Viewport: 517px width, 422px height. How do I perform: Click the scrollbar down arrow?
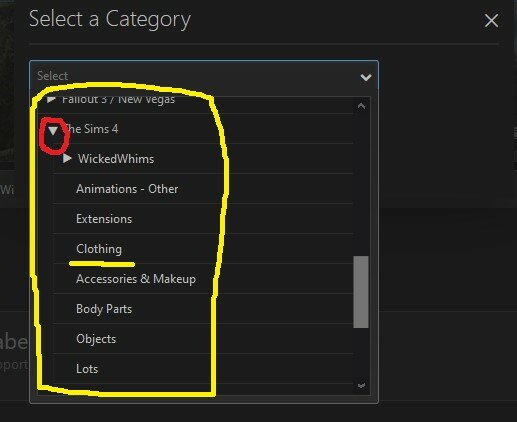click(x=361, y=385)
